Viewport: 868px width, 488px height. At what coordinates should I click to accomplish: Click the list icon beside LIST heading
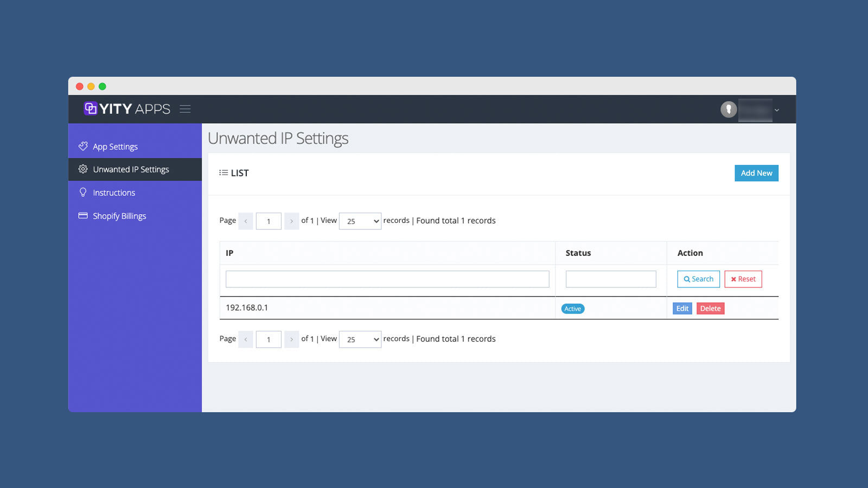223,172
